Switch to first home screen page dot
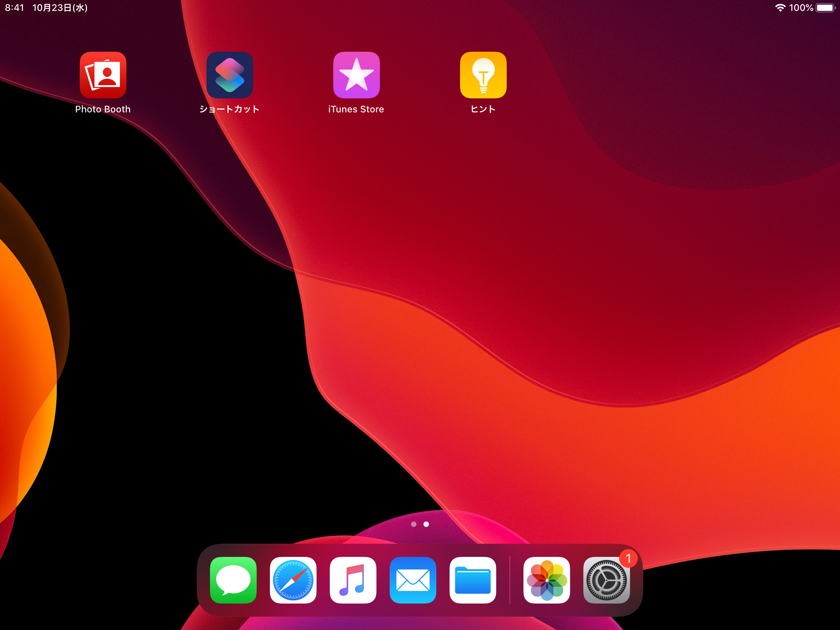This screenshot has height=630, width=840. 414,524
